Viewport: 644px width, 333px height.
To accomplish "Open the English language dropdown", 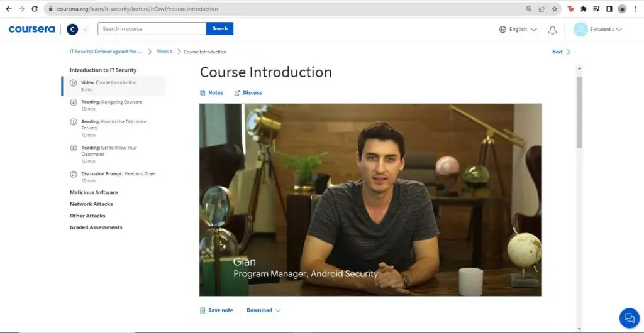I will pyautogui.click(x=523, y=29).
